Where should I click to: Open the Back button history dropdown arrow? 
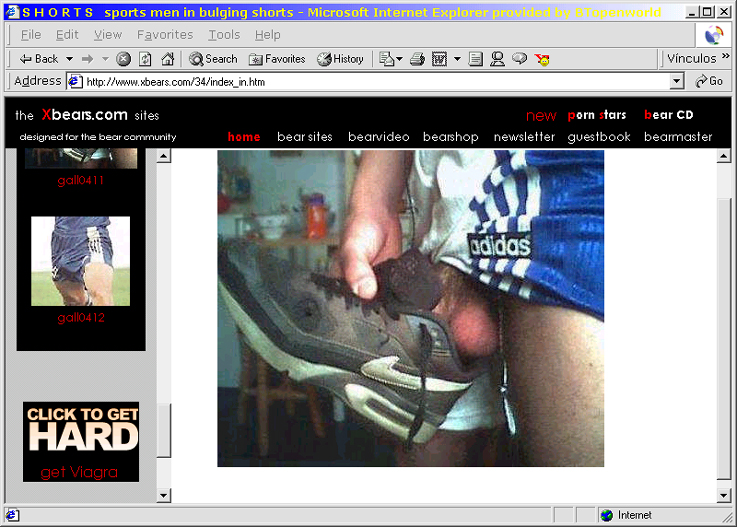click(x=68, y=59)
